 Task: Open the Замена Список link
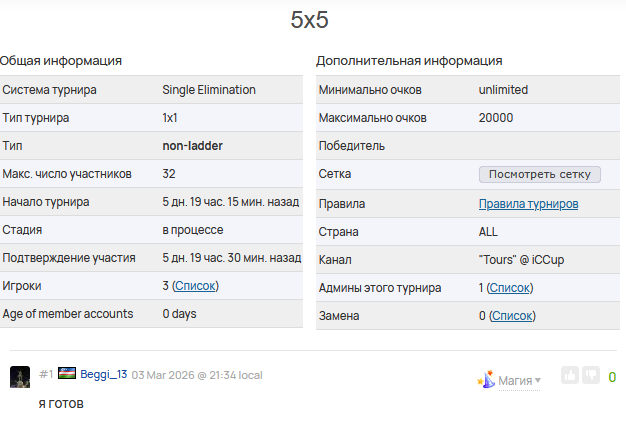[x=511, y=316]
